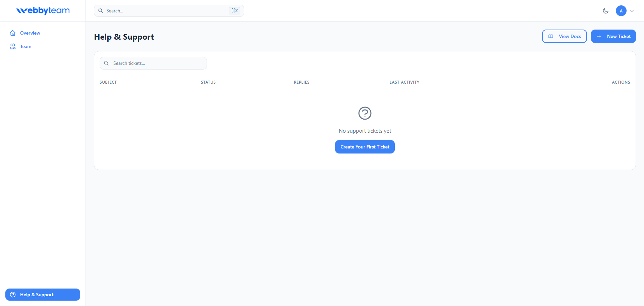The height and width of the screenshot is (306, 644).
Task: Click the webbyteam logo
Action: pyautogui.click(x=43, y=11)
